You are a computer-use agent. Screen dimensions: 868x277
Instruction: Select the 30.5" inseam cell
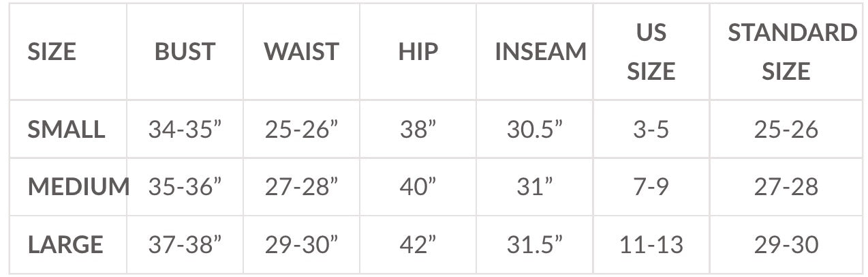coord(534,129)
